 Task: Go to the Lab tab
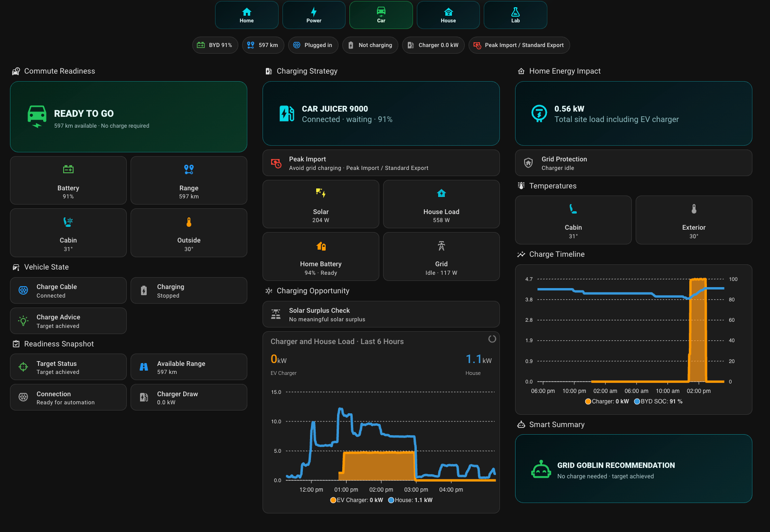(515, 15)
